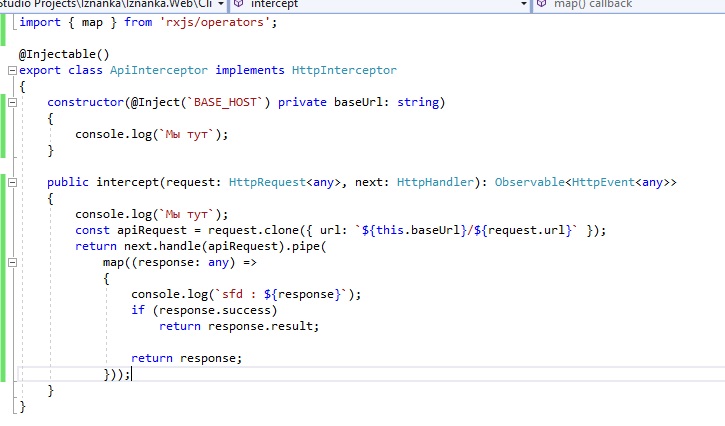Image resolution: width=725 pixels, height=426 pixels.
Task: Click the import keyword on first line
Action: (x=40, y=22)
